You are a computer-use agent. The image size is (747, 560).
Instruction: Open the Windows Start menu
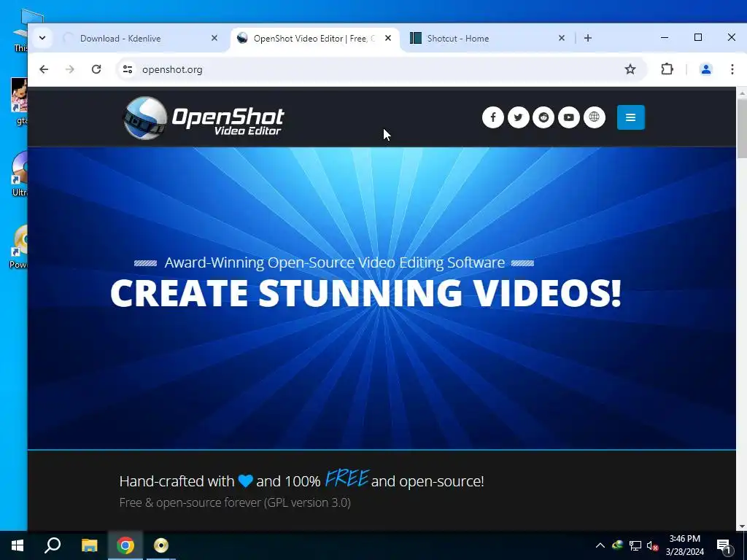18,545
